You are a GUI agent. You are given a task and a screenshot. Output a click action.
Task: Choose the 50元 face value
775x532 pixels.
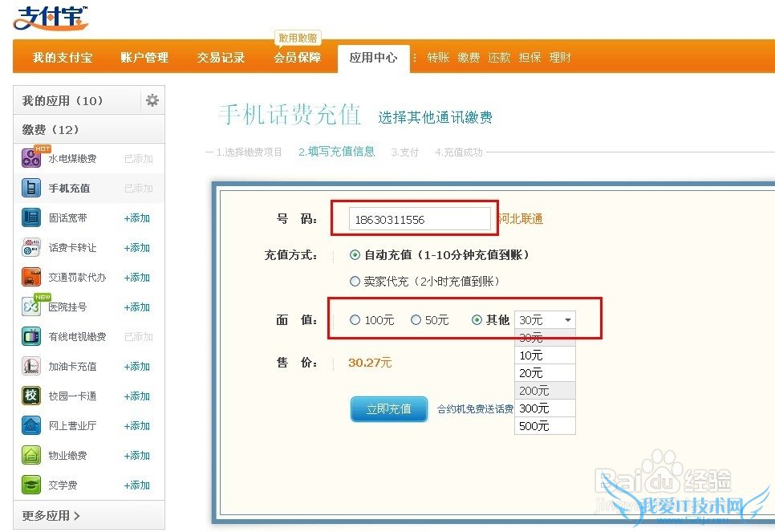(x=416, y=320)
